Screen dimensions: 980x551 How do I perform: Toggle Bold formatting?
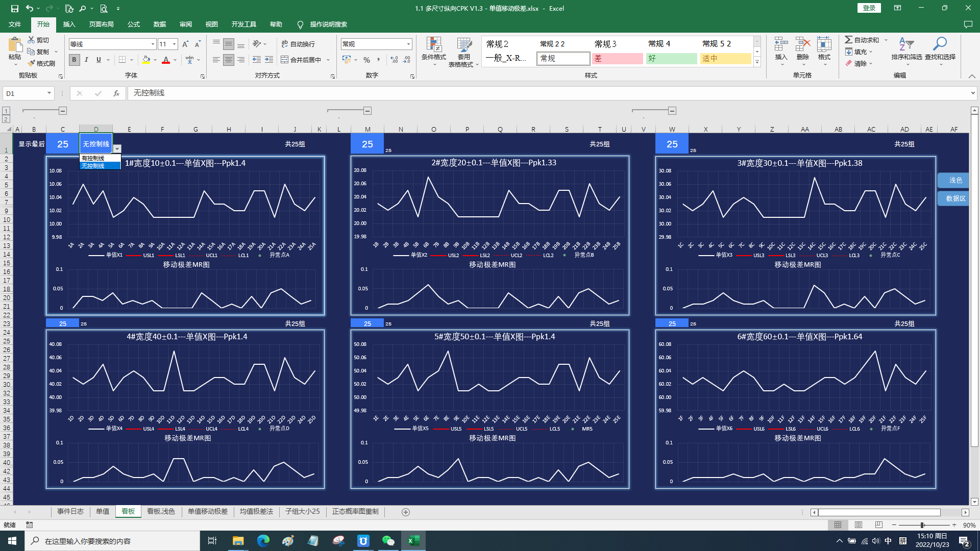pyautogui.click(x=74, y=60)
